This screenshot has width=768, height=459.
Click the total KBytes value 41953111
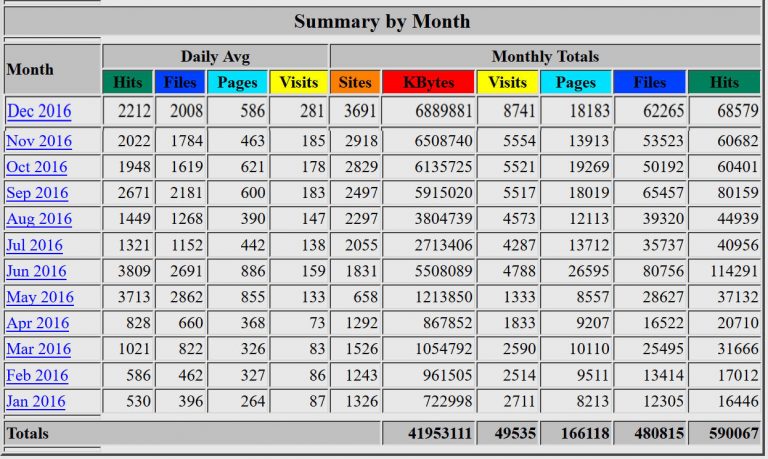430,433
